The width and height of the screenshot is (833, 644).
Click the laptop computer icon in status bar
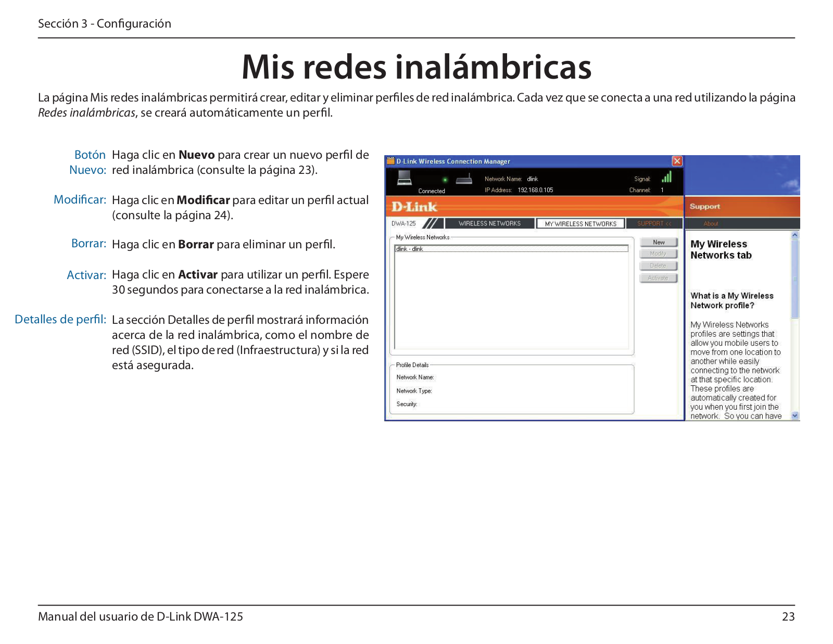pos(404,178)
